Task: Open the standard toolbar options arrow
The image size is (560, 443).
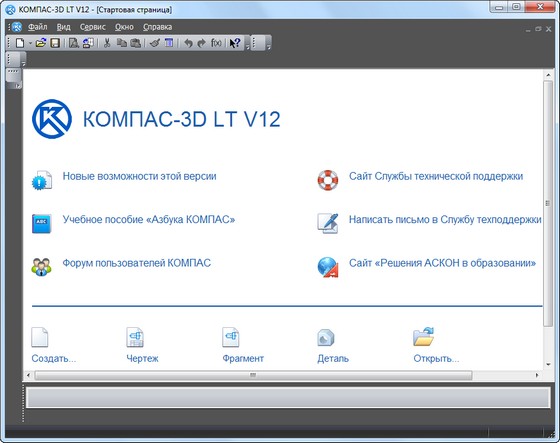Action: (247, 46)
